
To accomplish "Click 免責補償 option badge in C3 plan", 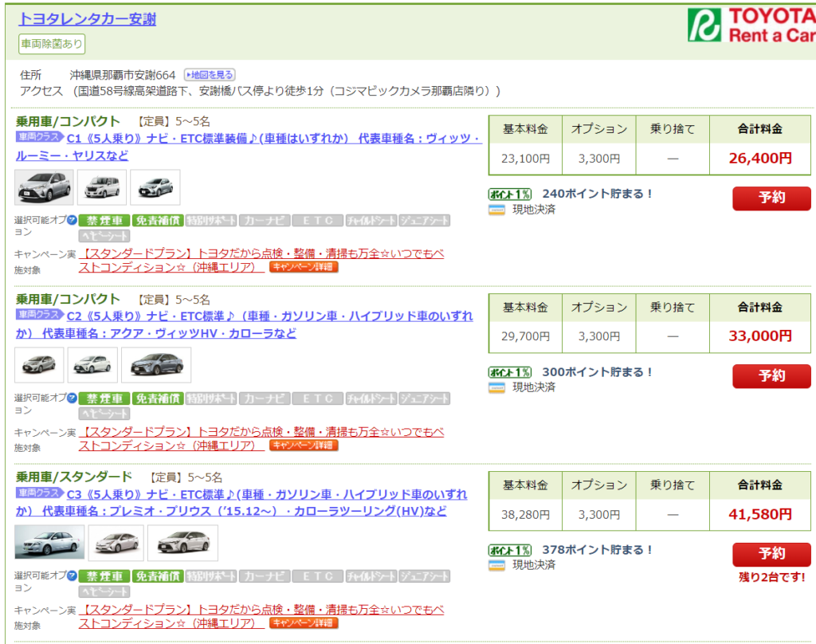I will pos(158,576).
